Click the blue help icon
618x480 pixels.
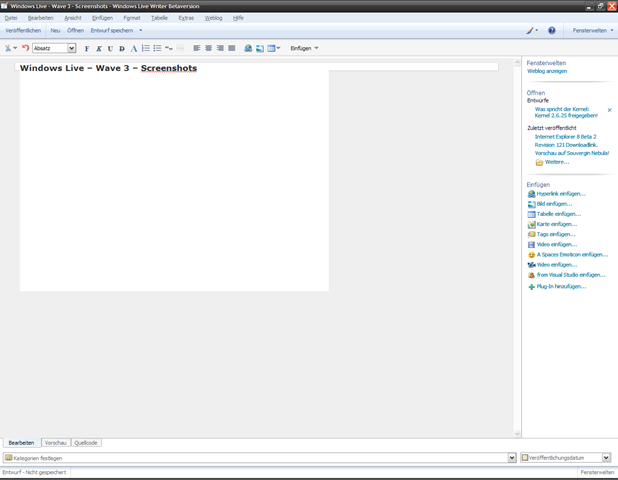click(x=552, y=30)
